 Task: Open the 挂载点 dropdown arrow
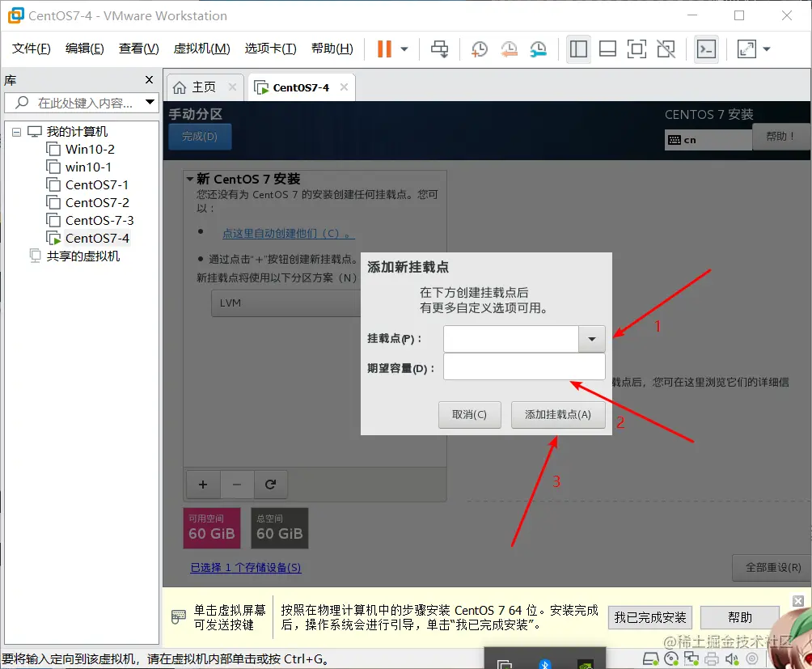pyautogui.click(x=592, y=339)
